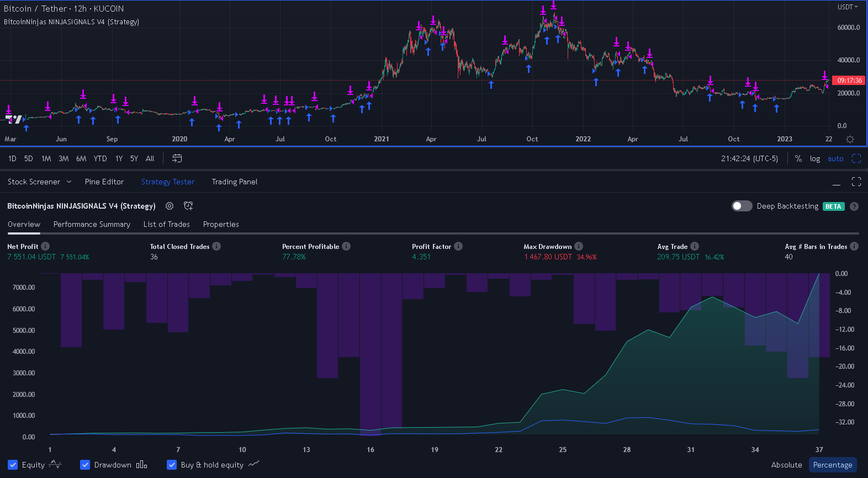Screen dimensions: 868x478
Task: Switch chart to Absolute values
Action: coord(786,465)
